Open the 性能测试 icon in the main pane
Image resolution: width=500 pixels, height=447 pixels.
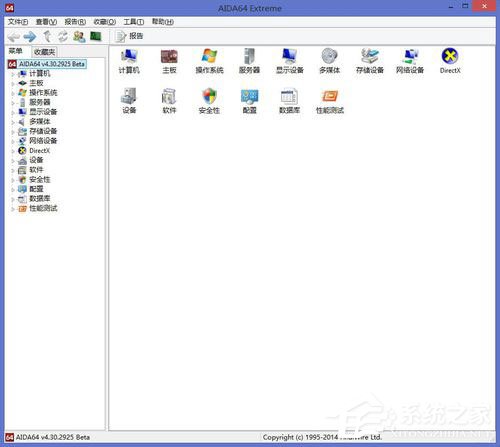coord(330,101)
